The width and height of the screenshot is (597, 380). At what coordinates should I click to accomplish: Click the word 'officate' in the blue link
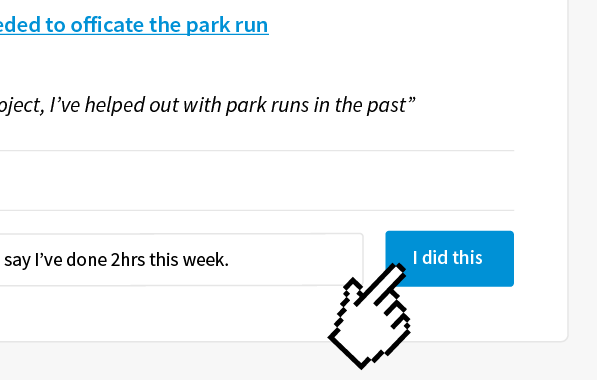coord(107,25)
